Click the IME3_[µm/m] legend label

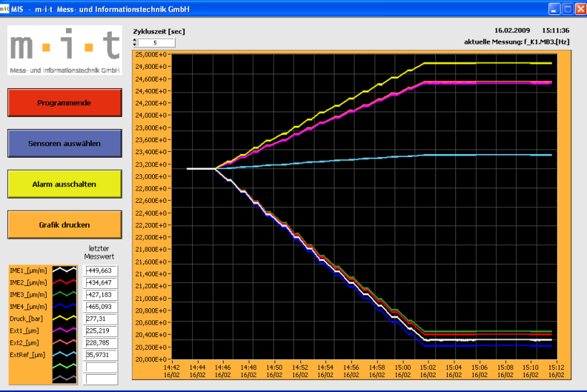click(29, 295)
